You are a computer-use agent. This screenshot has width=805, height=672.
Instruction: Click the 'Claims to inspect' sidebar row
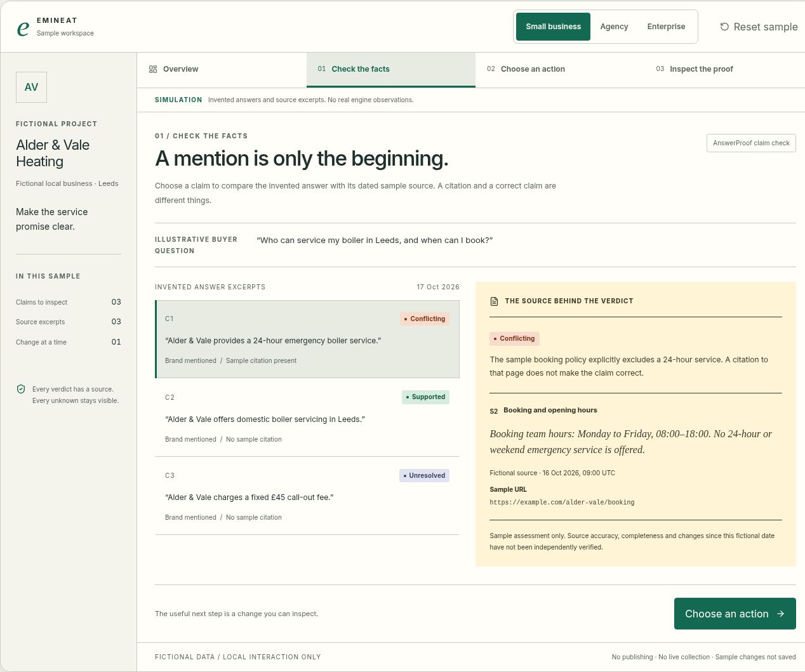(x=69, y=302)
